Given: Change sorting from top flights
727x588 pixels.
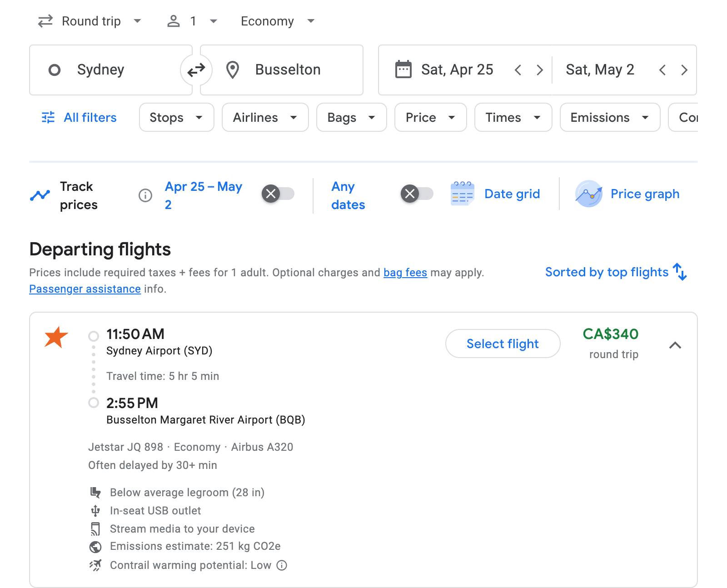Looking at the screenshot, I should (616, 272).
